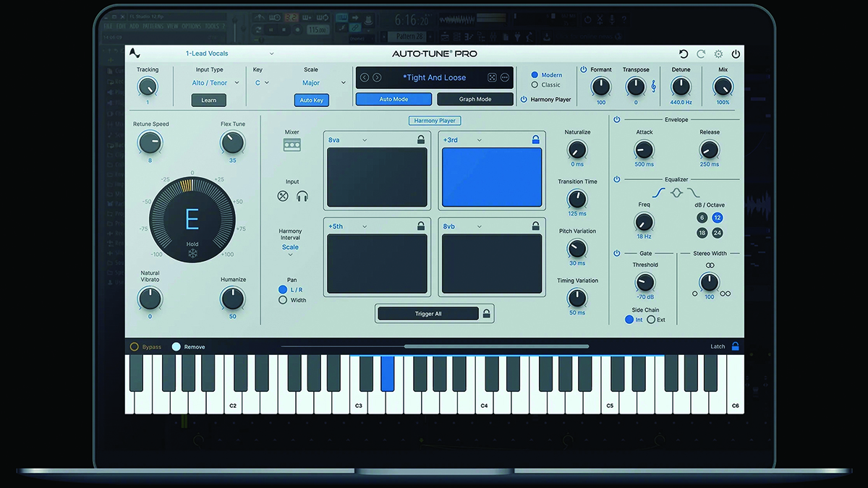Viewport: 868px width, 488px height.
Task: Select Side Chain Int option
Action: click(x=629, y=320)
